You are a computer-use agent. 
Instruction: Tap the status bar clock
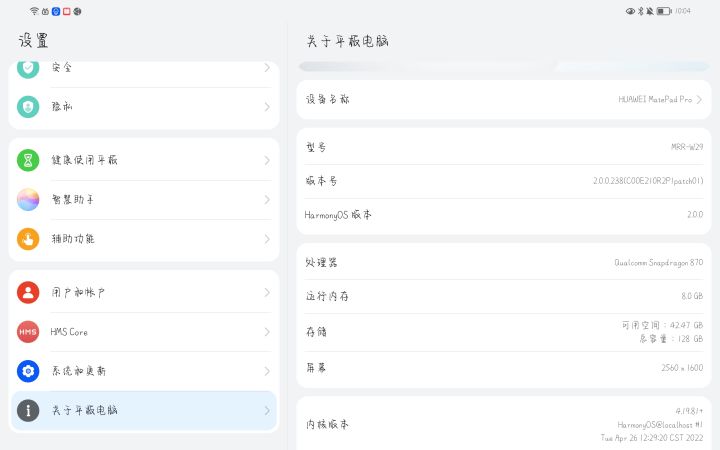683,11
